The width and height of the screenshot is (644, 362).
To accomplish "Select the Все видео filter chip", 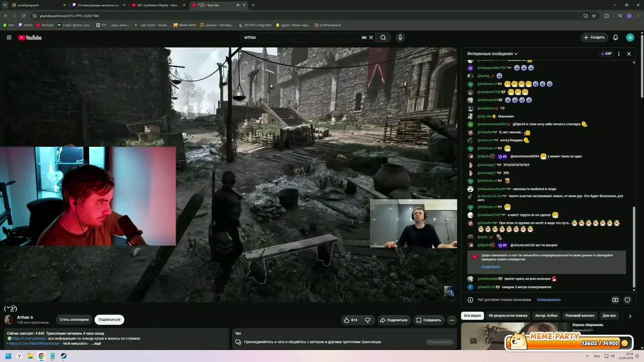I will coord(472,316).
